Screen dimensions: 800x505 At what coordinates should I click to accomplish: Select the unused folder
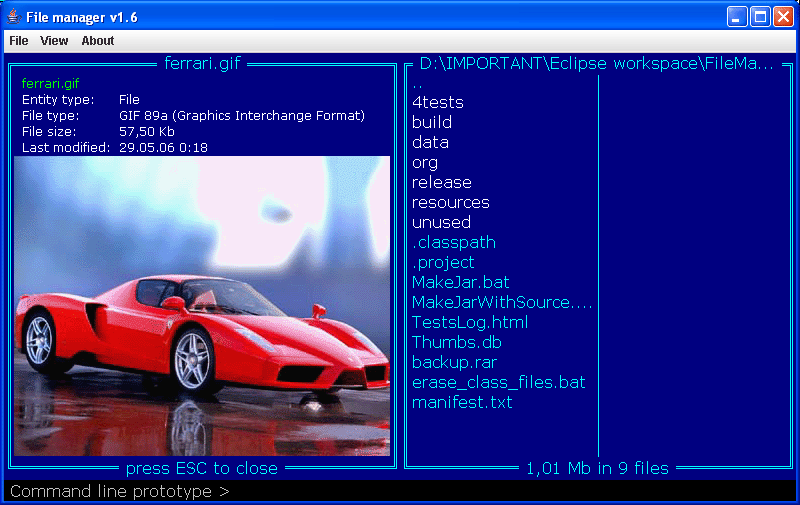click(x=441, y=222)
